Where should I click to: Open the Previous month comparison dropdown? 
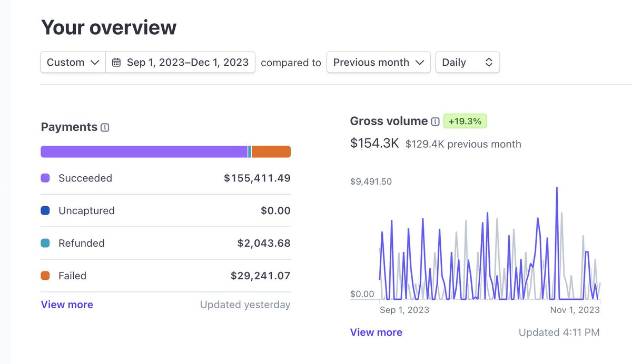[378, 62]
